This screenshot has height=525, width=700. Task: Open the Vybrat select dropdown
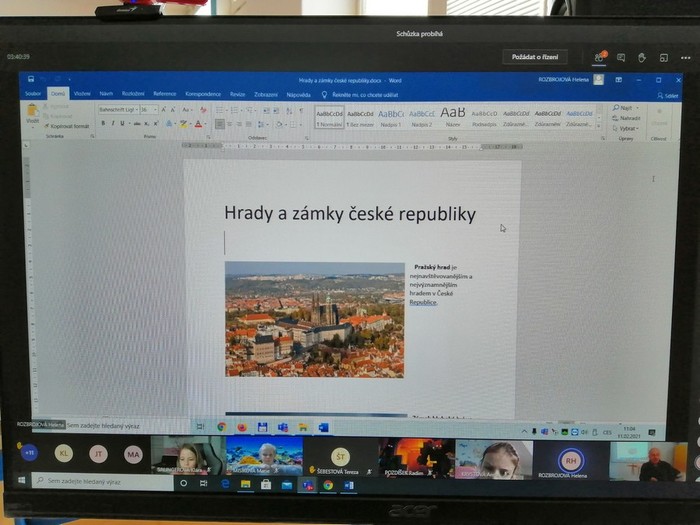point(626,128)
